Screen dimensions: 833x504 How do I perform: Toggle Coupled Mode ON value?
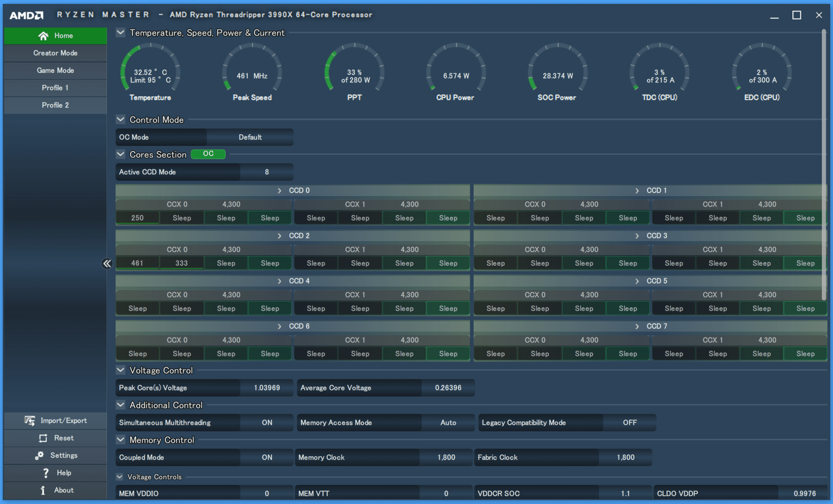coord(267,457)
